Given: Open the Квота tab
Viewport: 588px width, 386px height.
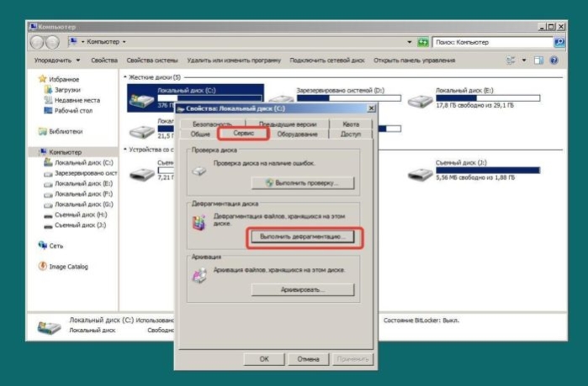Looking at the screenshot, I should pos(351,124).
